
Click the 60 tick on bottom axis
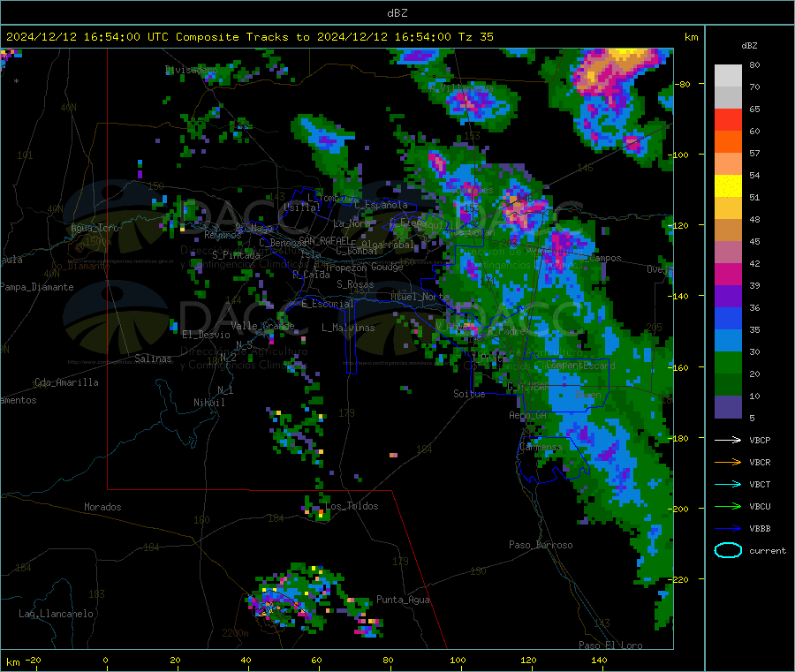click(316, 660)
